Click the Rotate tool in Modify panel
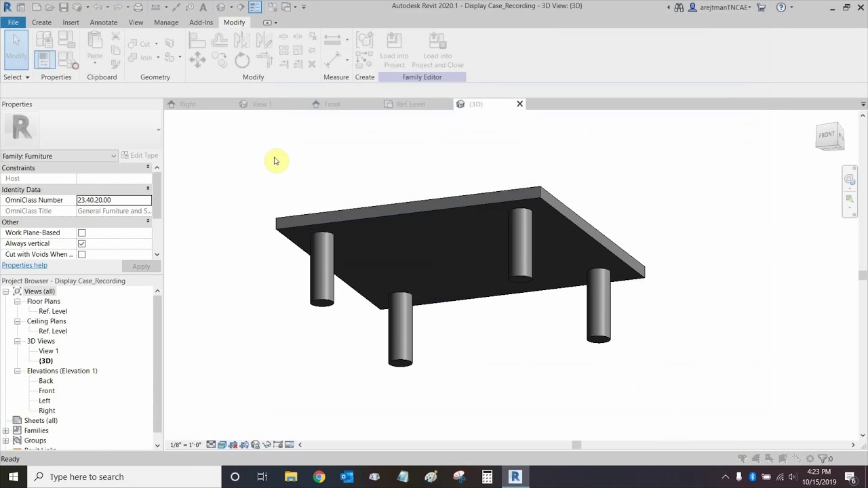This screenshot has height=488, width=868. tap(242, 60)
